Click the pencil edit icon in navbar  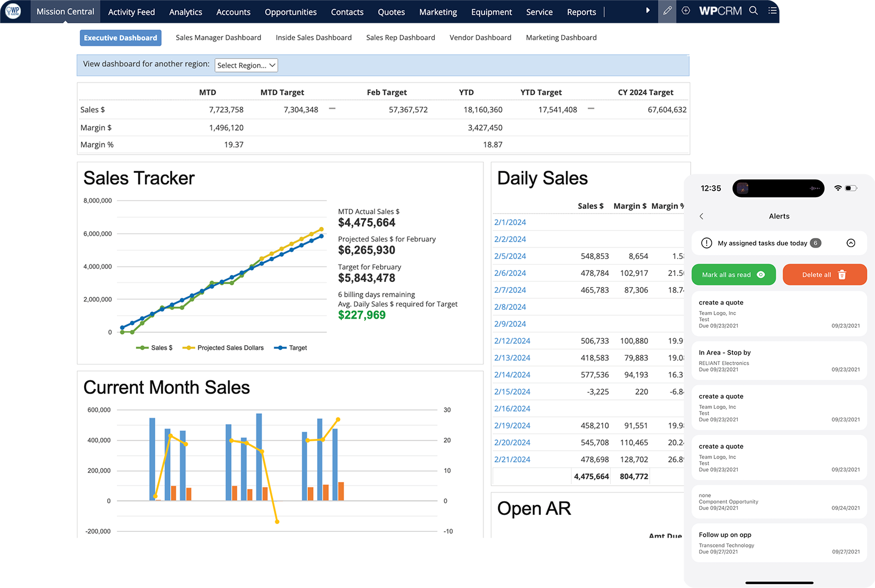click(667, 10)
